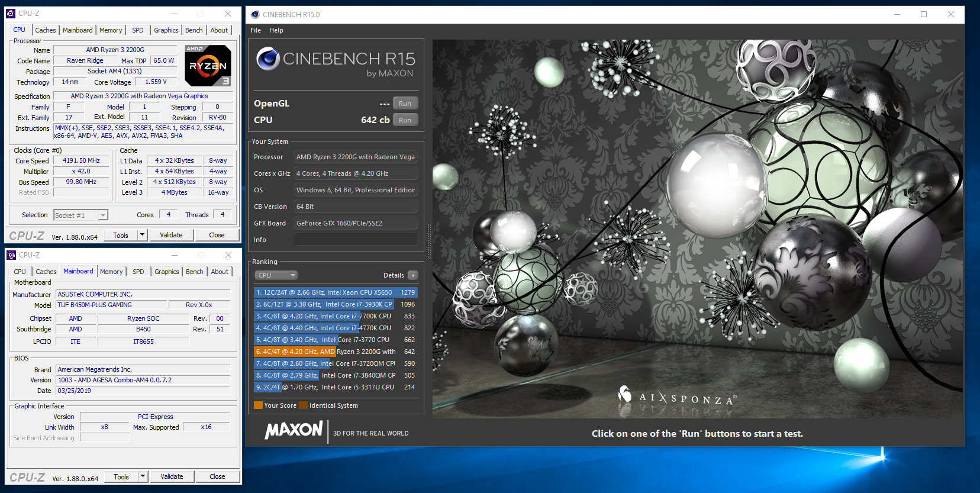This screenshot has width=980, height=493.
Task: Click the brown Identical System legend swatch
Action: pyautogui.click(x=304, y=405)
